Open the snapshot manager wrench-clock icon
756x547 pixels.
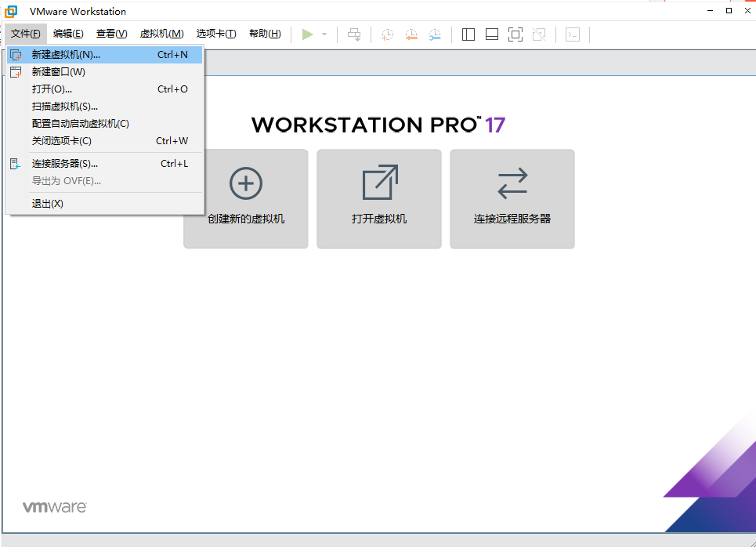click(435, 34)
